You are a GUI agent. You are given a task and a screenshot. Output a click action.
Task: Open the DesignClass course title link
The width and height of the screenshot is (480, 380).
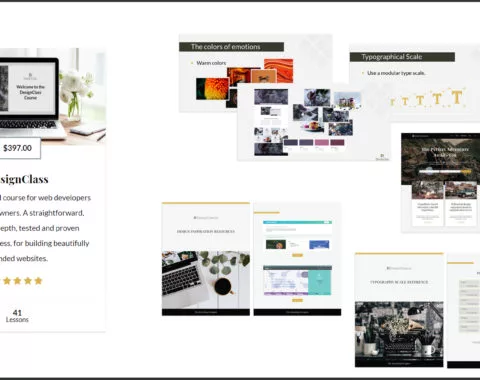(24, 179)
